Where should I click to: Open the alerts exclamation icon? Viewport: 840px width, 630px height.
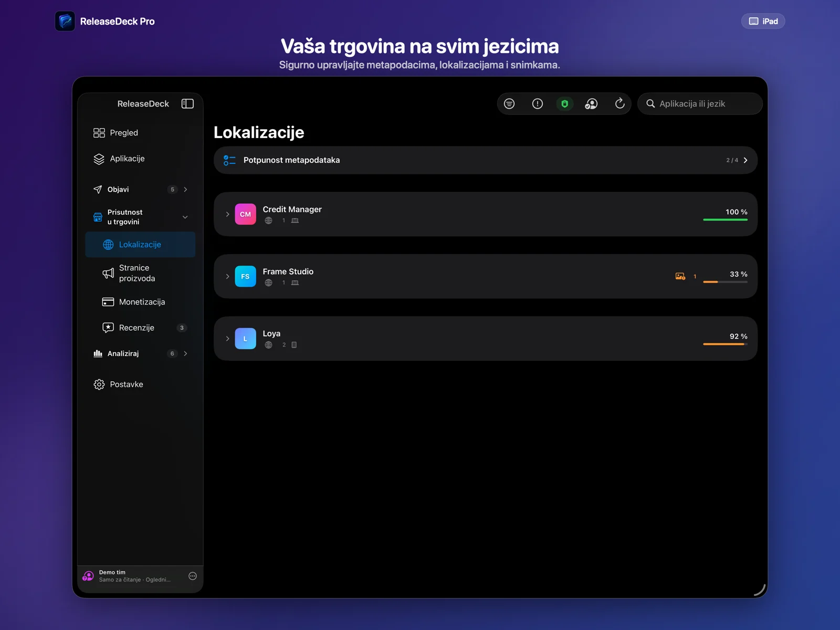point(538,103)
